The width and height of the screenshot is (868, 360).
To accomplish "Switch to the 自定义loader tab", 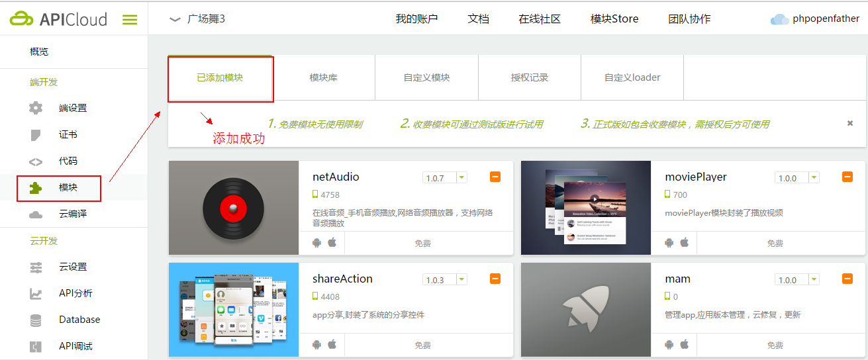I will (x=632, y=77).
